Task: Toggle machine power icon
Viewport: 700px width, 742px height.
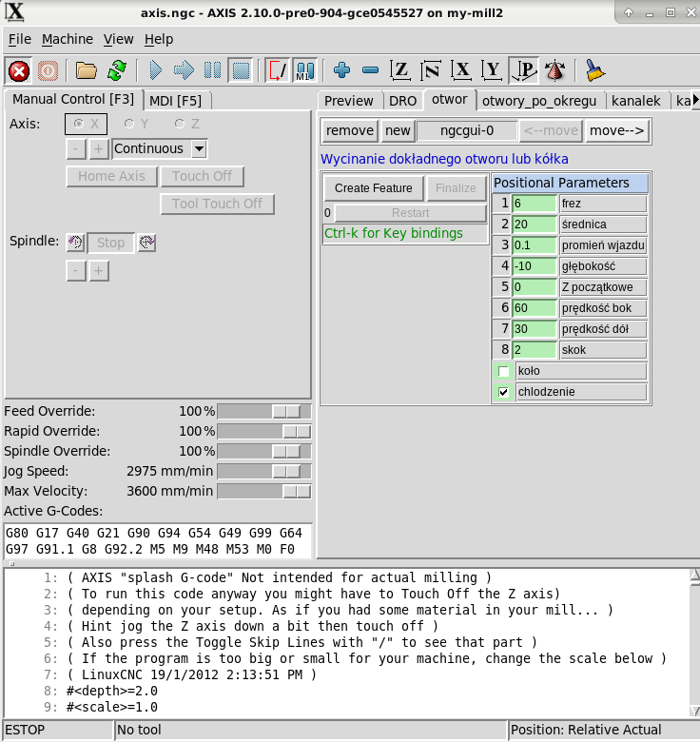Action: 48,71
